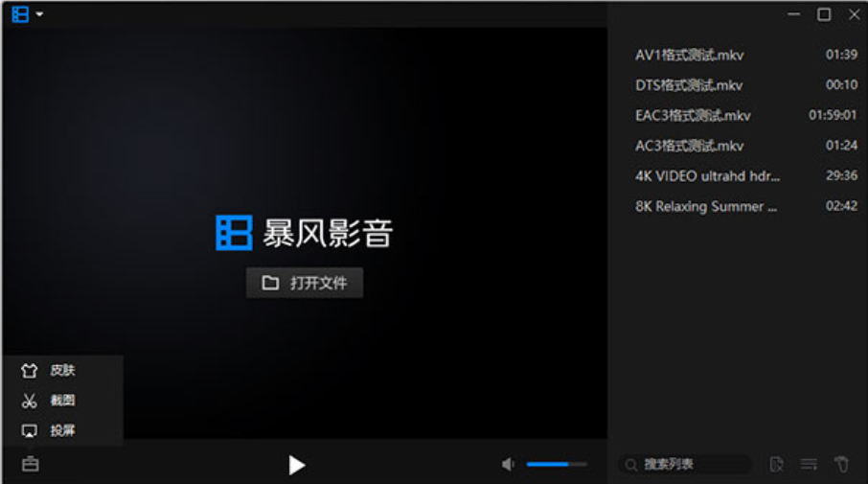Expand the main menu dropdown arrow
Screen dimensions: 868x484
(39, 13)
